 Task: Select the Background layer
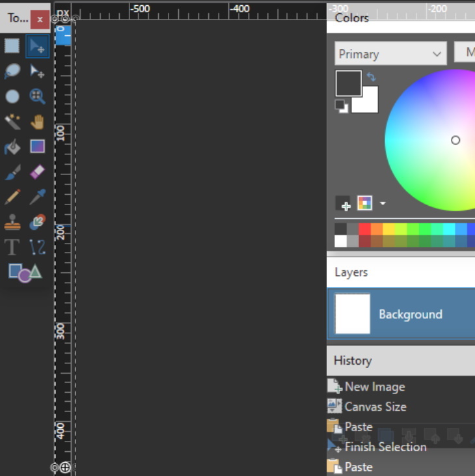[x=401, y=314]
